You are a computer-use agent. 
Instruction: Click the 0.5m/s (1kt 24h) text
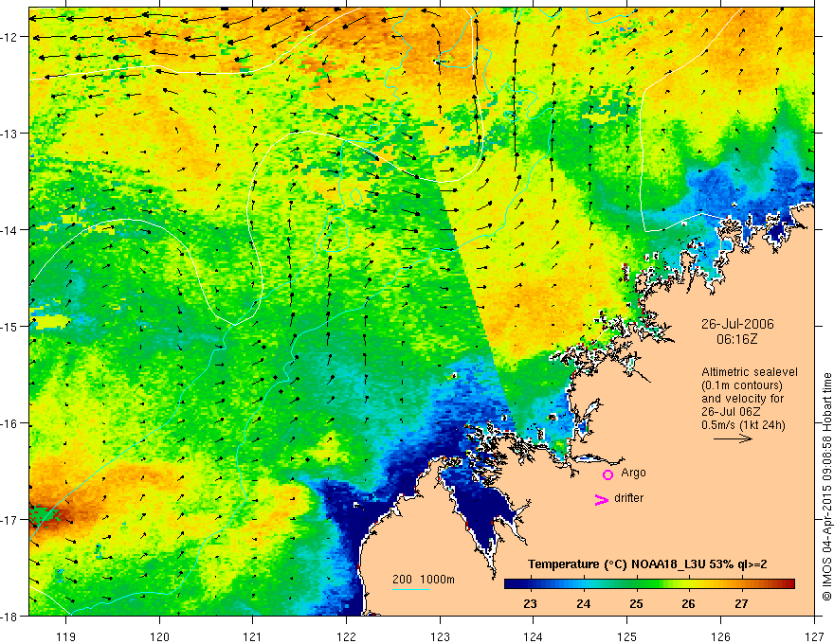pyautogui.click(x=743, y=425)
